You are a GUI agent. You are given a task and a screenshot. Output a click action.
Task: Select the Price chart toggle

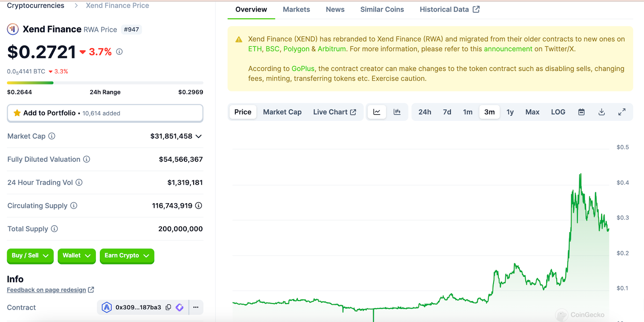coord(243,112)
